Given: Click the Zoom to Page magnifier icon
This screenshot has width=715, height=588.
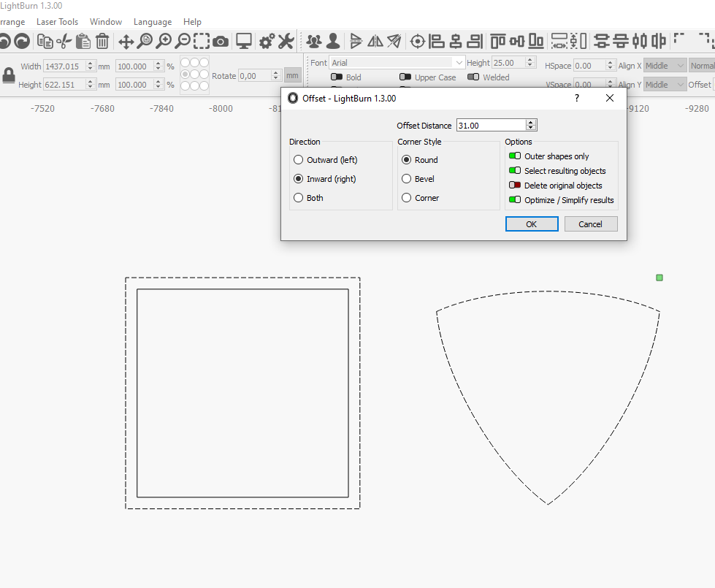Looking at the screenshot, I should [145, 42].
